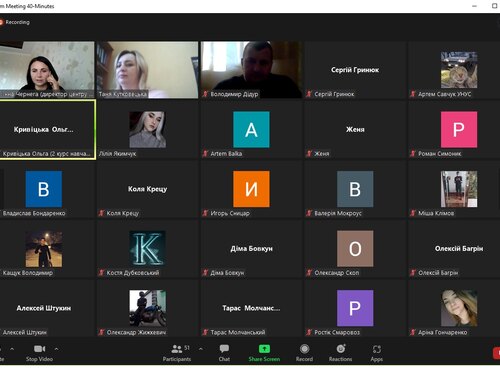
Task: Open the Participants panel icon
Action: pyautogui.click(x=177, y=349)
